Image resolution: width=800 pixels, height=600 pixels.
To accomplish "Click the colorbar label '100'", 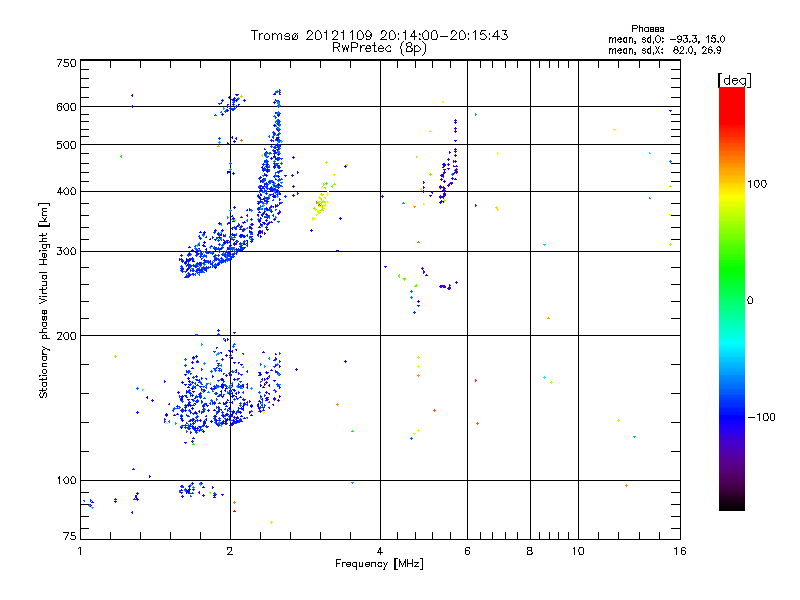I will pyautogui.click(x=757, y=184).
